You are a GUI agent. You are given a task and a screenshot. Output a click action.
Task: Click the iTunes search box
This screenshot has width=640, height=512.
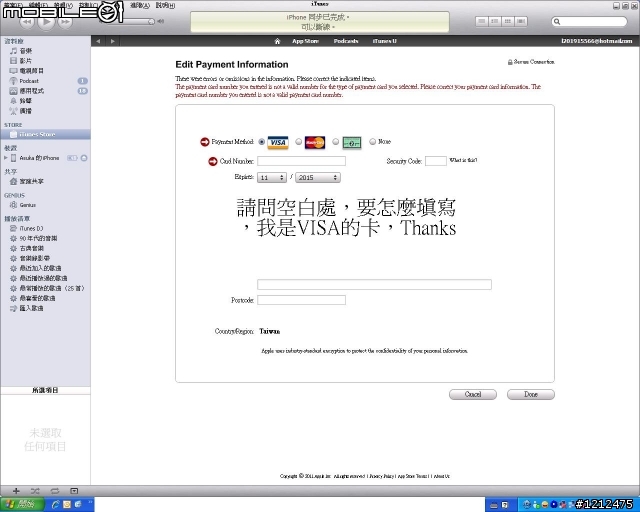pyautogui.click(x=589, y=22)
